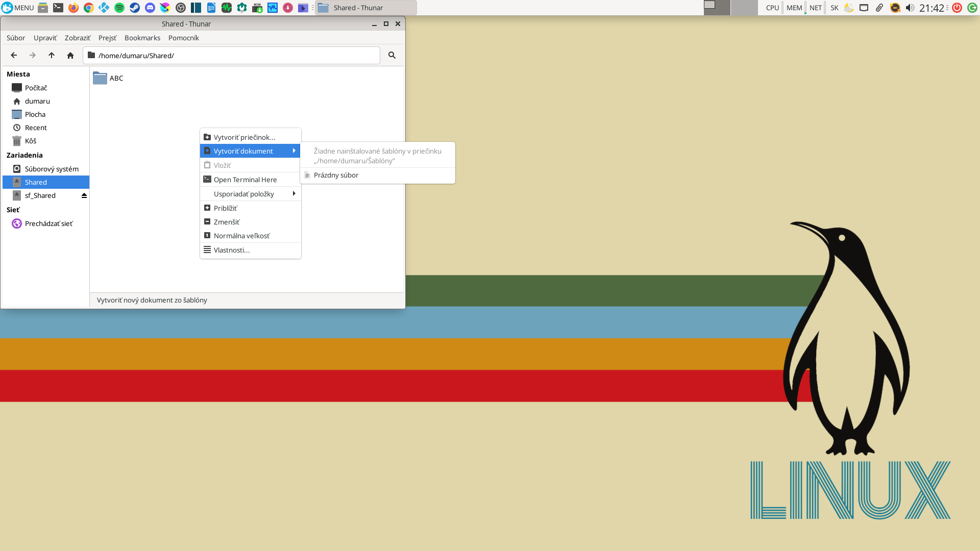This screenshot has height=551, width=980.
Task: Launch Steam from the top panel
Action: pos(135,8)
